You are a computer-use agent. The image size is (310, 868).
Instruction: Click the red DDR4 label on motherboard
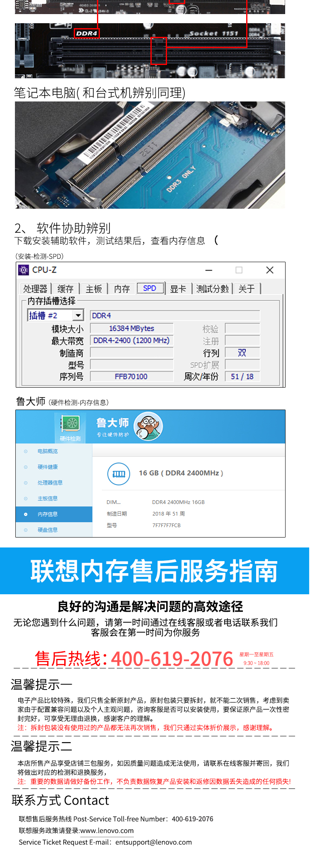[87, 34]
